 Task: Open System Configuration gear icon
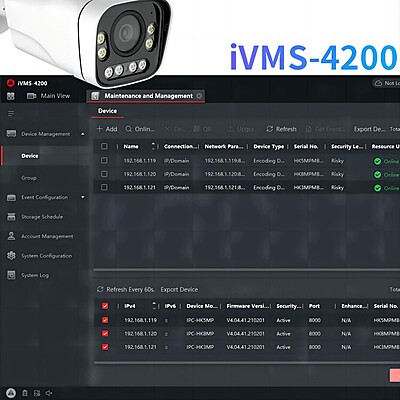tap(11, 256)
